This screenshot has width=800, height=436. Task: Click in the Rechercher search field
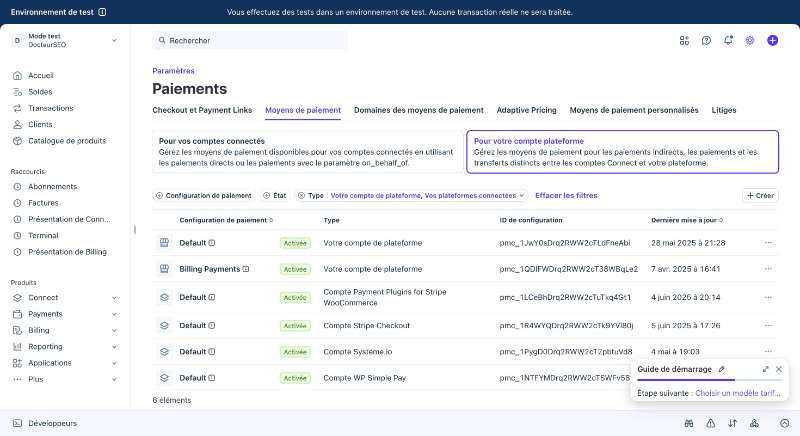coord(250,40)
